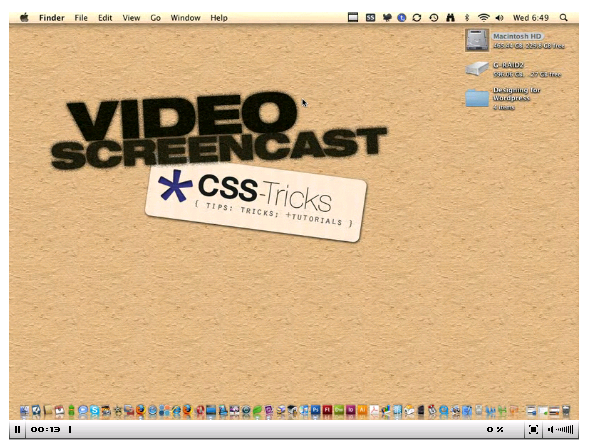Open the green Adium figure in Dock
591x447 pixels.
(71, 410)
